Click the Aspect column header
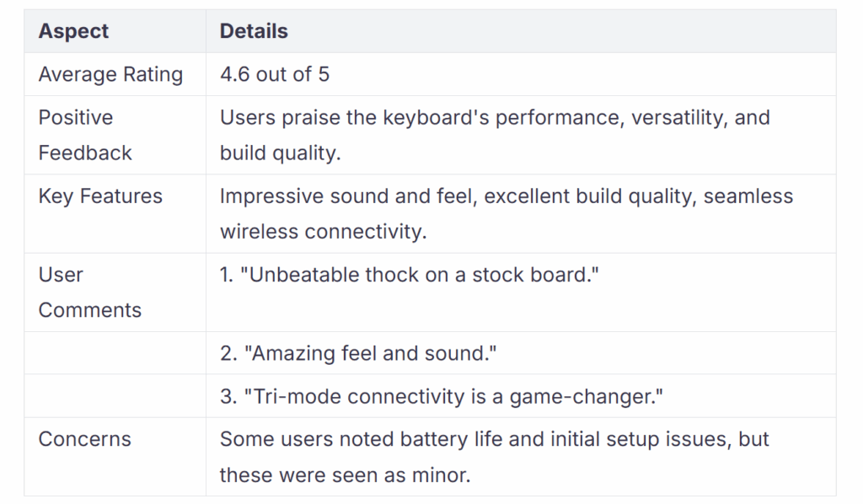The image size is (863, 504). pos(73,31)
